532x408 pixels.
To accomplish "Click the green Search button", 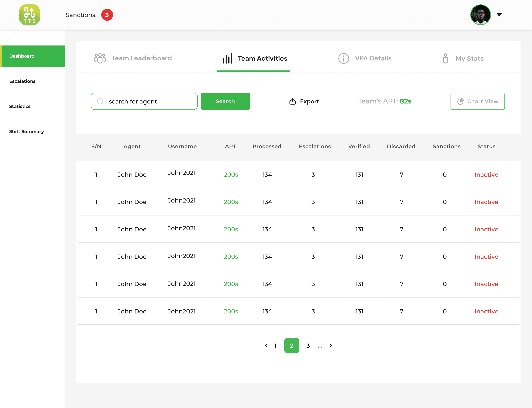I will [x=225, y=101].
